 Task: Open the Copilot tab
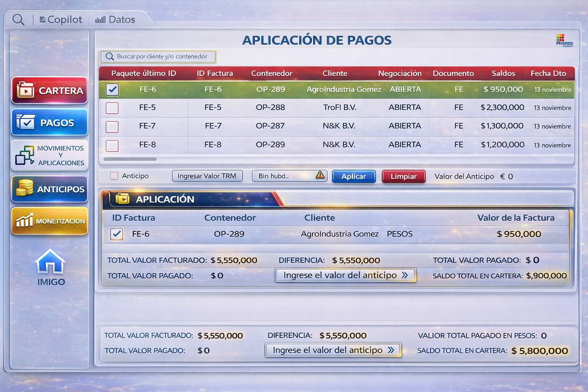click(x=61, y=19)
